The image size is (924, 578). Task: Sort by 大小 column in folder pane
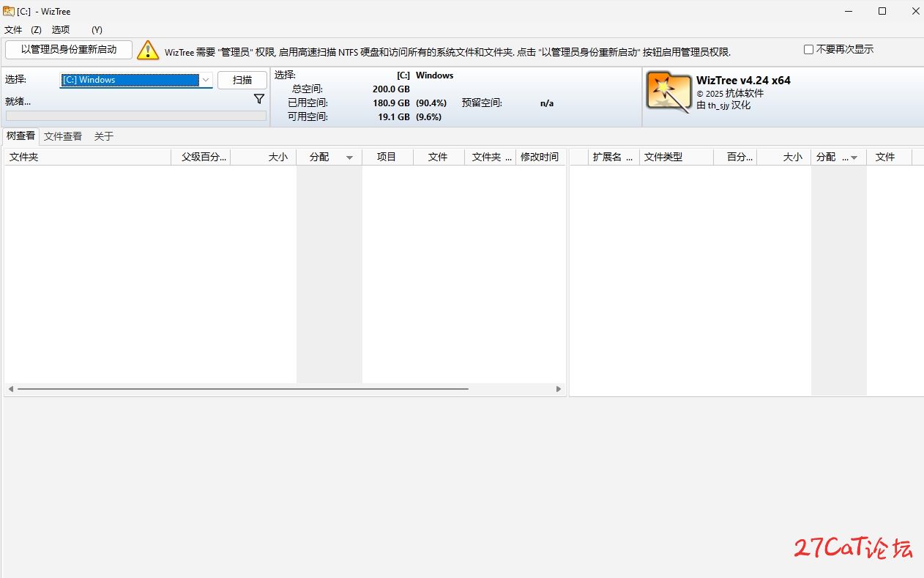[x=264, y=157]
